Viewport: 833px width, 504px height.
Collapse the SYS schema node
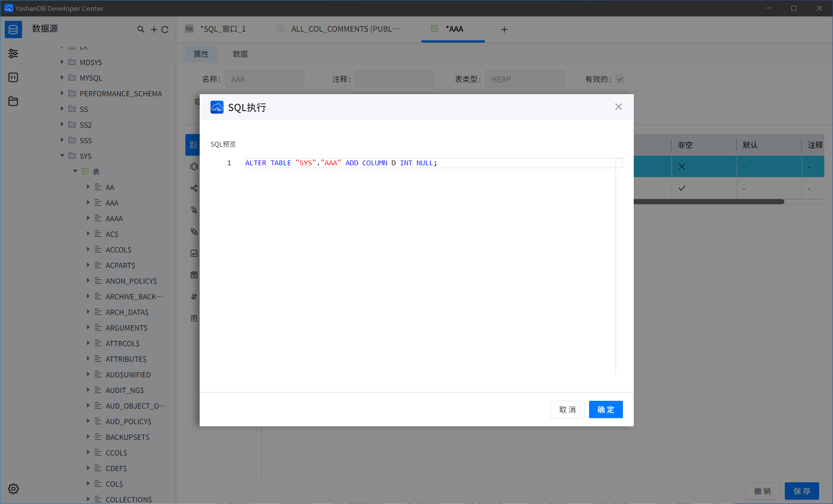pos(62,156)
